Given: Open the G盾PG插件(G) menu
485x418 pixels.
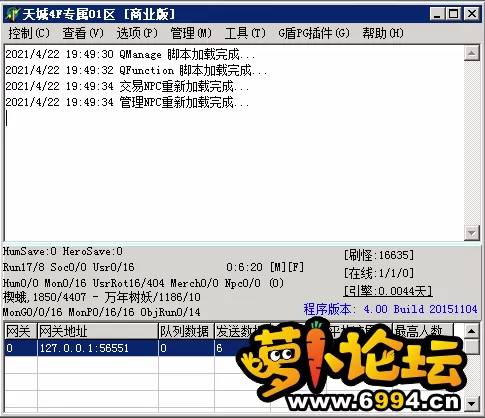Looking at the screenshot, I should (314, 33).
